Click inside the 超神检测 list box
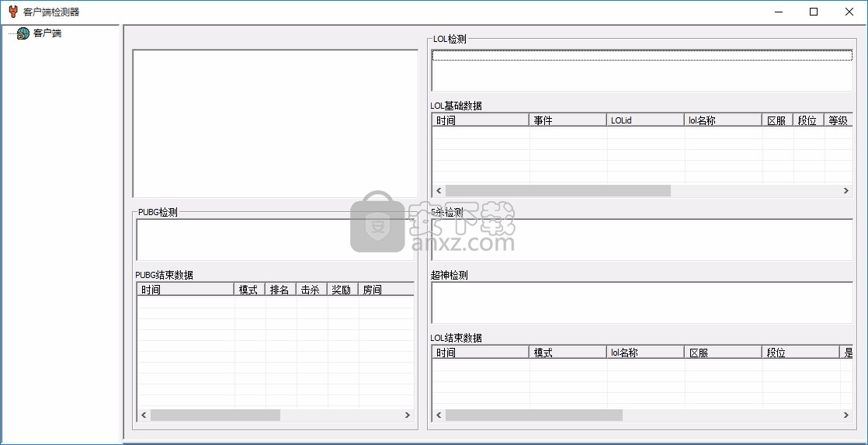 642,303
